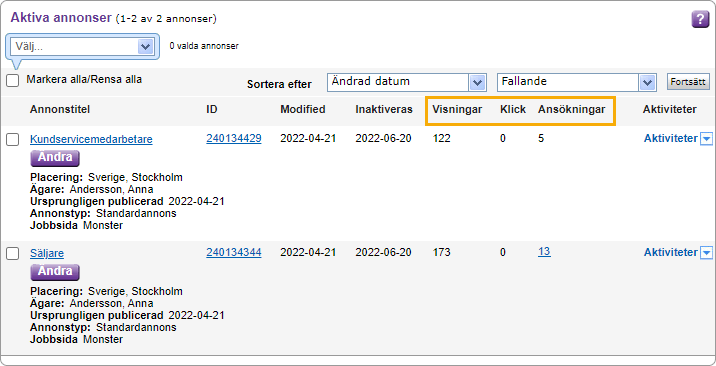Open the Fallande sort order dropdown
716x366 pixels.
[x=576, y=83]
